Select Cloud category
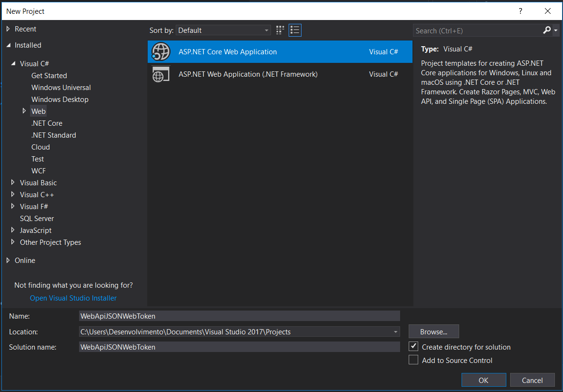 pyautogui.click(x=40, y=147)
